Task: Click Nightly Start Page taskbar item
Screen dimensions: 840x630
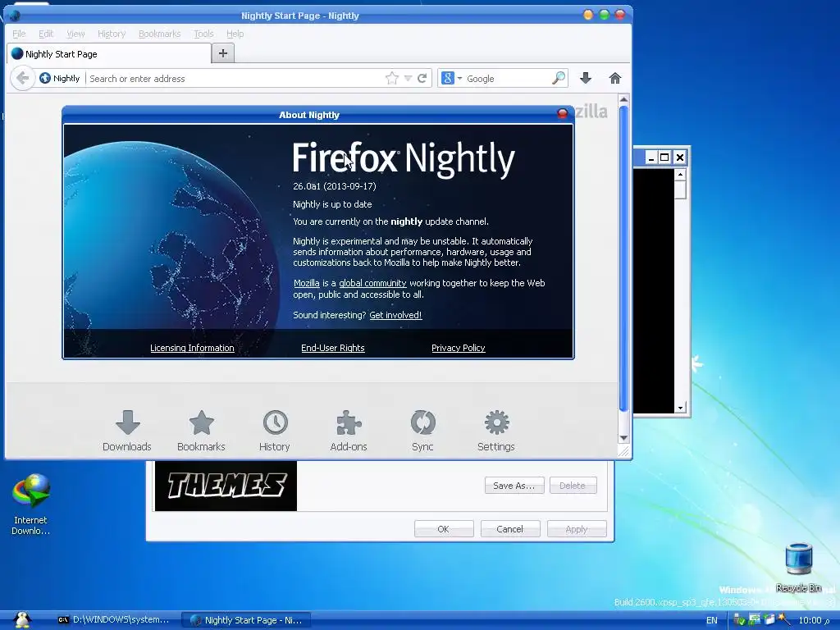Action: tap(246, 620)
